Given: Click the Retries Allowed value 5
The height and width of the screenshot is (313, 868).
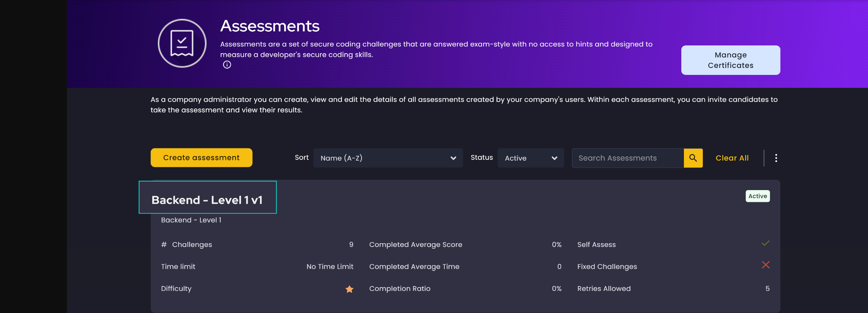Looking at the screenshot, I should [767, 289].
